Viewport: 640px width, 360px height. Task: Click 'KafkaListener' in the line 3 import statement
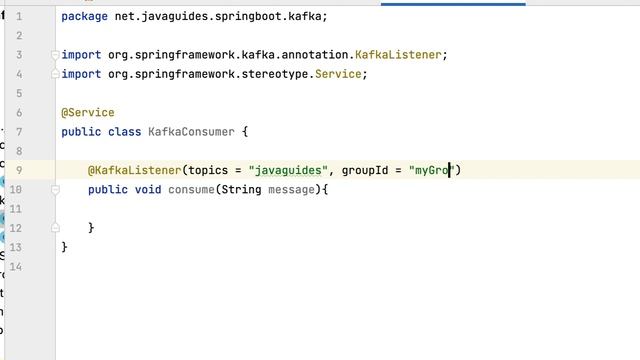click(398, 55)
